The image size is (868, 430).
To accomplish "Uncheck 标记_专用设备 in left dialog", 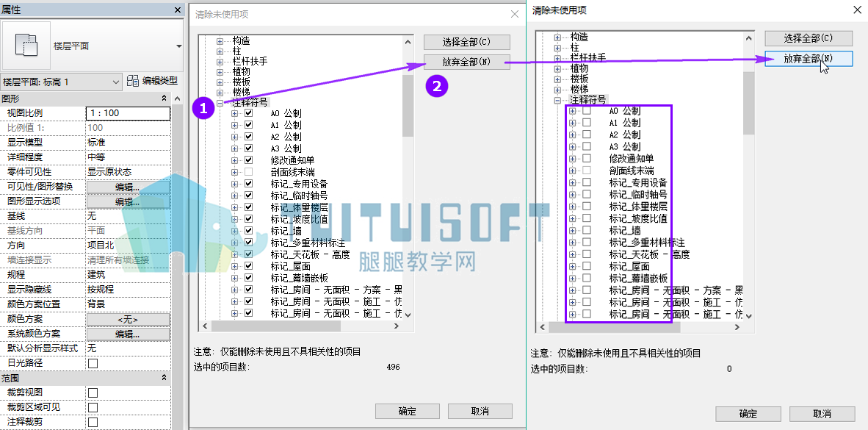I will pyautogui.click(x=248, y=184).
